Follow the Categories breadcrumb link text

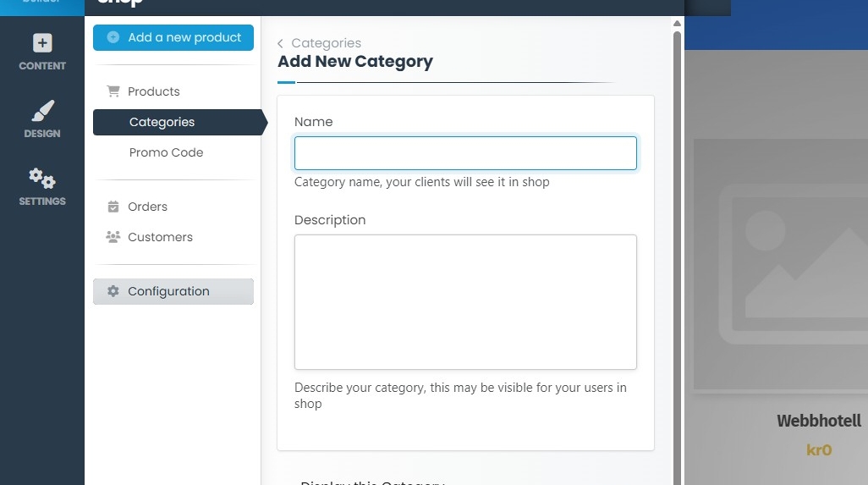pos(326,43)
